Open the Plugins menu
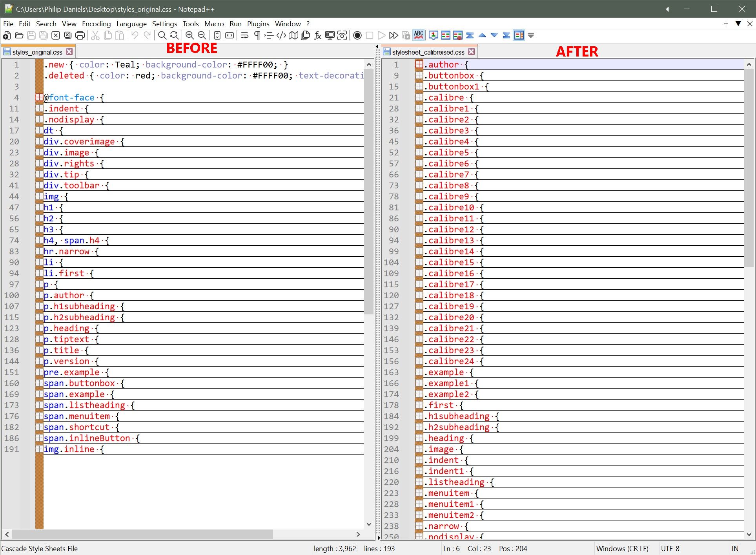The height and width of the screenshot is (555, 756). [x=258, y=24]
